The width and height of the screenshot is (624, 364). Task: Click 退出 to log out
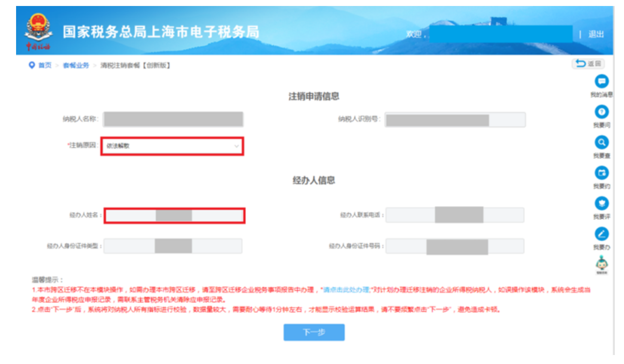tap(596, 34)
